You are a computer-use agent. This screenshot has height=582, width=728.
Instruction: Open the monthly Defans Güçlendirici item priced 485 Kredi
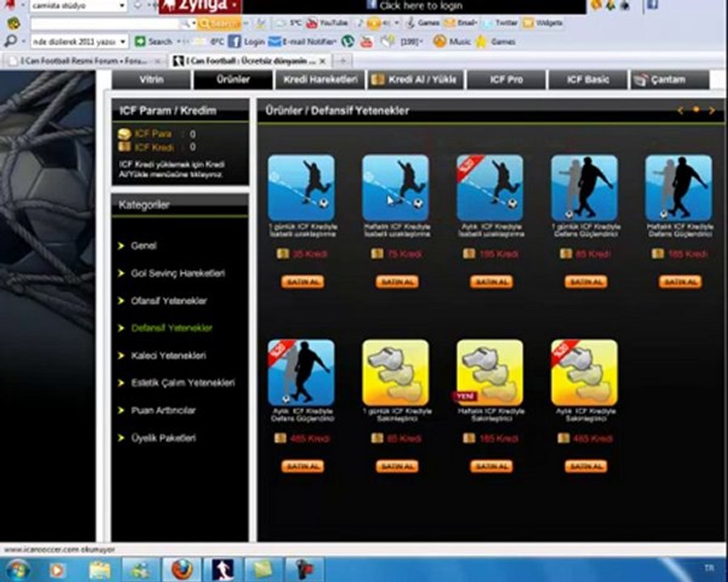[301, 372]
